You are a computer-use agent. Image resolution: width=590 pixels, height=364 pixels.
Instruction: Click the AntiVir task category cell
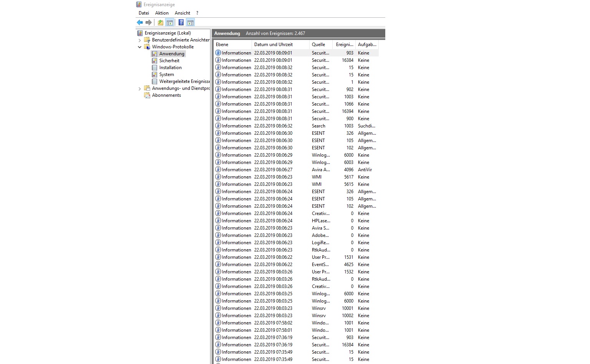click(365, 169)
